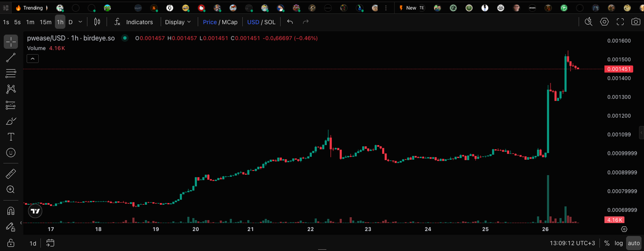Open the filter settings sliders icon
The image size is (644, 251).
[x=5, y=8]
